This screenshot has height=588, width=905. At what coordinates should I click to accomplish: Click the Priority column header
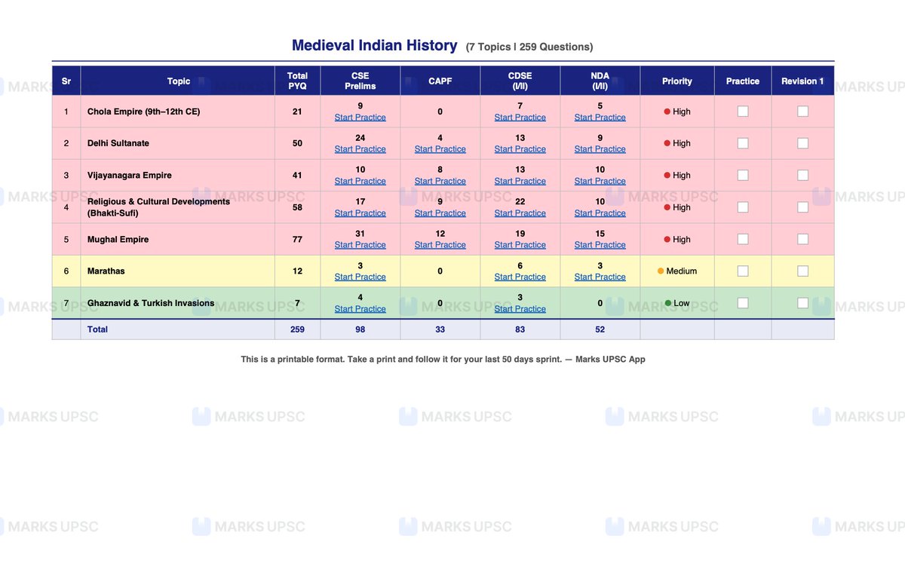[x=677, y=81]
